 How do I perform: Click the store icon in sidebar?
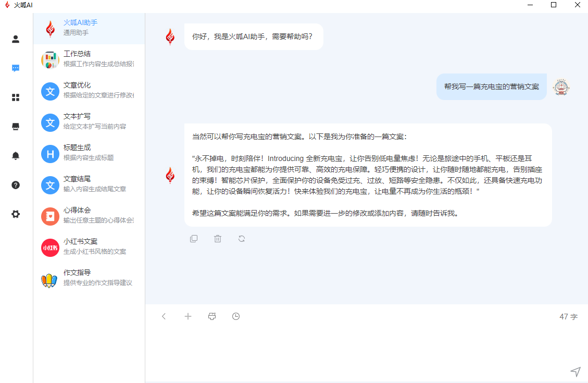click(16, 127)
